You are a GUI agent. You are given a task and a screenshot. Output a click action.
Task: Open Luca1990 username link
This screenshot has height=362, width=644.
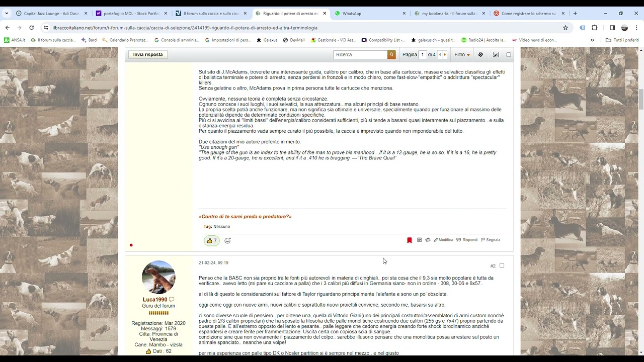155,300
